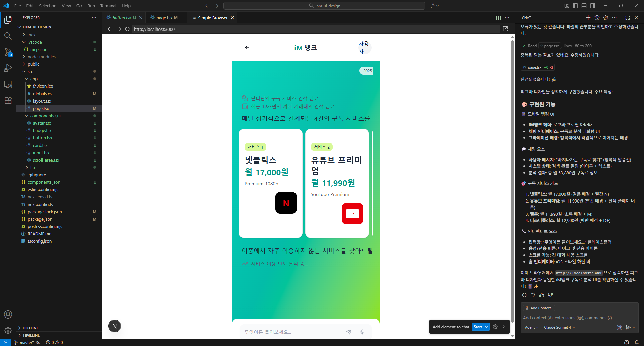The height and width of the screenshot is (346, 644).
Task: Switch to the page.tsx editor tab
Action: (164, 18)
